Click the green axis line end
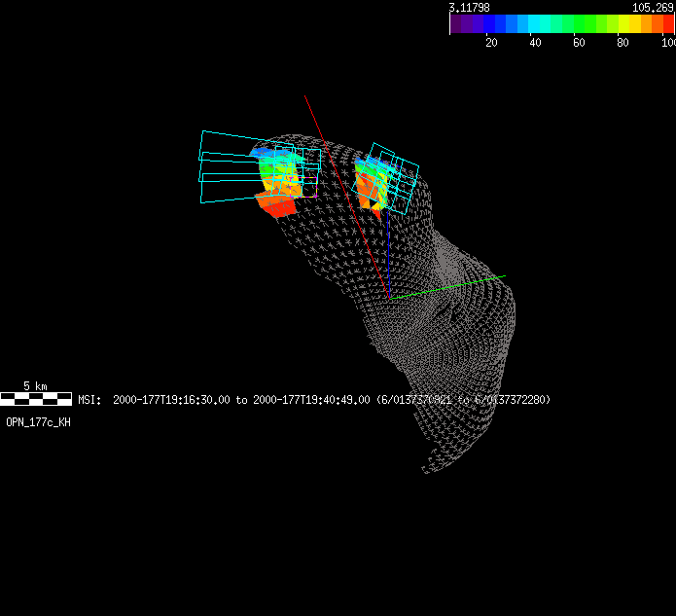676x616 pixels. click(503, 276)
